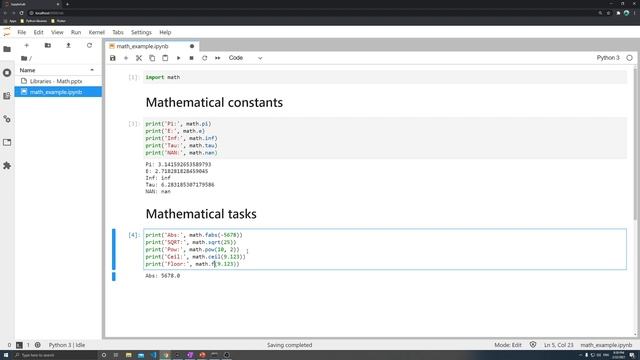This screenshot has width=640, height=360.
Task: Refresh the file list
Action: 89,45
